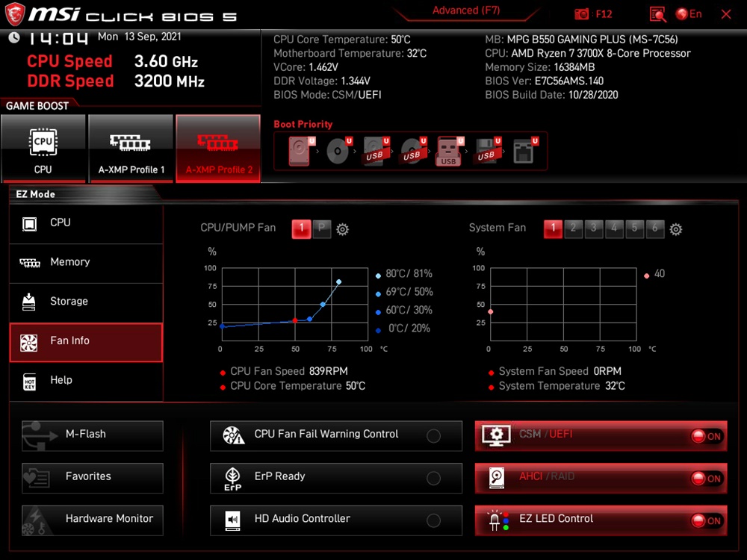This screenshot has width=747, height=560.
Task: Open the Memory info section
Action: 86,262
